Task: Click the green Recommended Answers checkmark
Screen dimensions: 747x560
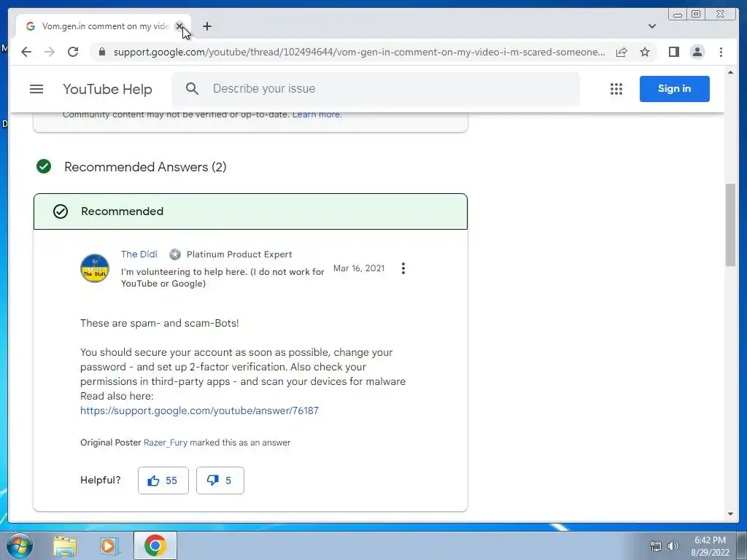Action: pyautogui.click(x=44, y=166)
